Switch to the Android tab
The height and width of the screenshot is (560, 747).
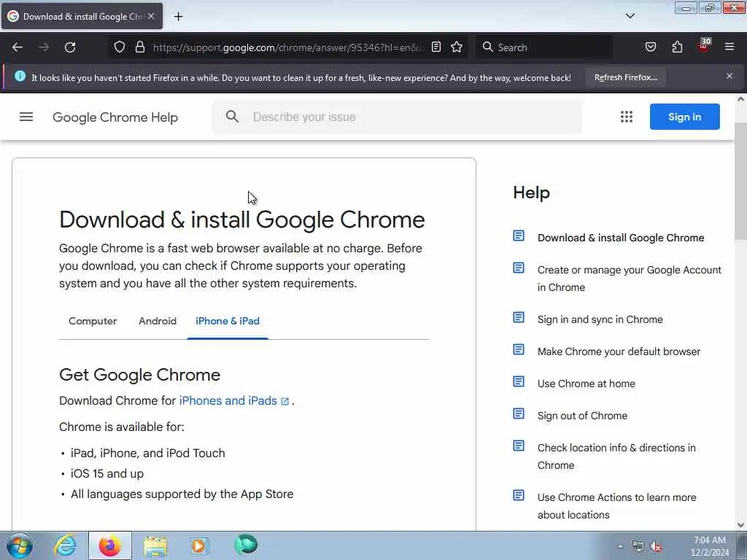click(x=158, y=321)
